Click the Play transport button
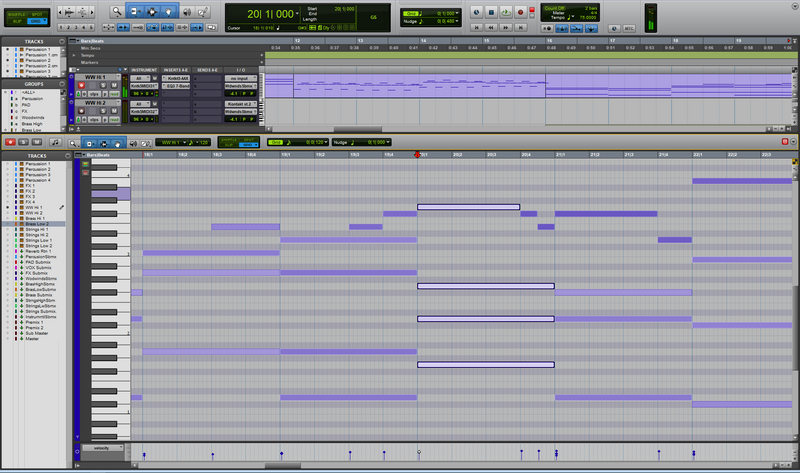Viewport: 800px width, 473px height. (506, 12)
